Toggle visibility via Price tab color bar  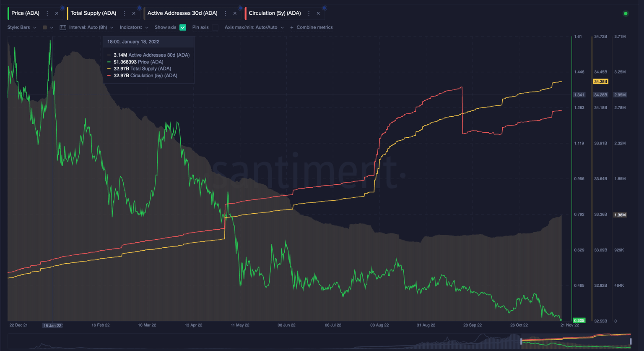tap(8, 13)
